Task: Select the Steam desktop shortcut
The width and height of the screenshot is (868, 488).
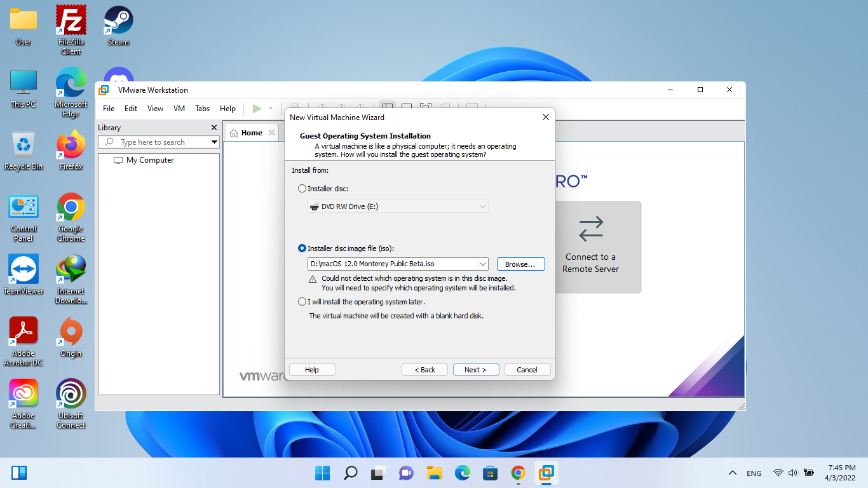Action: (119, 27)
